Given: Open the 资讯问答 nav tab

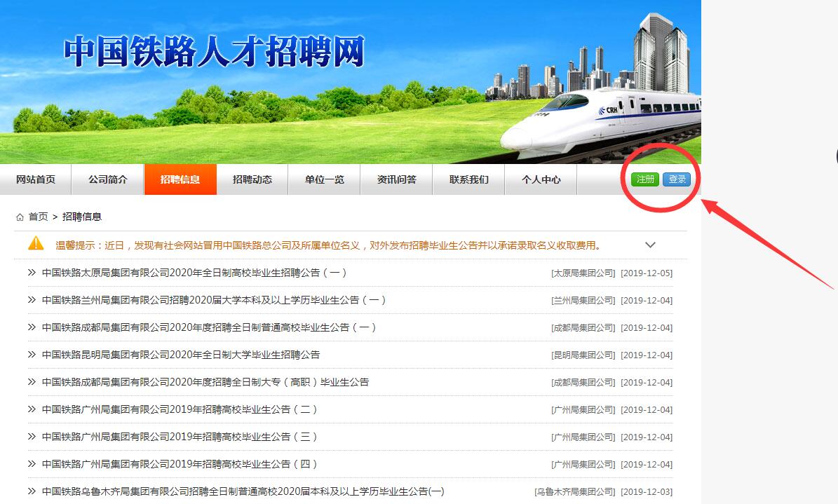Looking at the screenshot, I should pyautogui.click(x=396, y=179).
